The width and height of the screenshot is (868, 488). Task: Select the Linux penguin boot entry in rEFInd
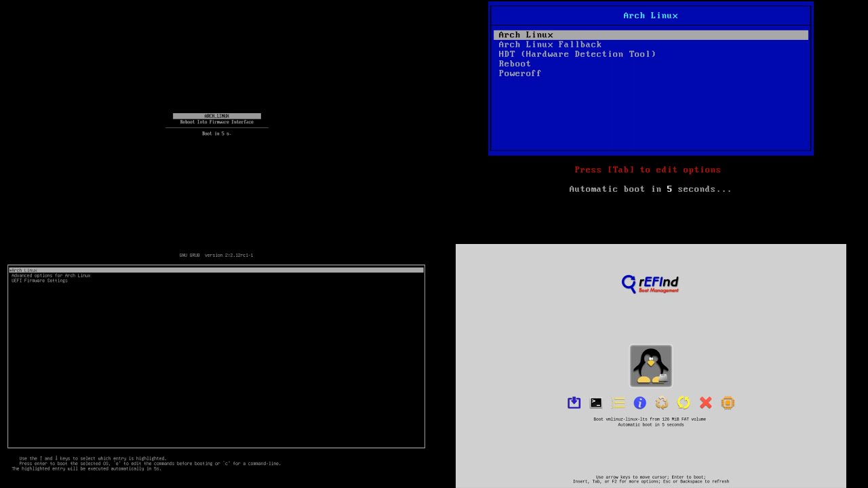click(x=650, y=366)
